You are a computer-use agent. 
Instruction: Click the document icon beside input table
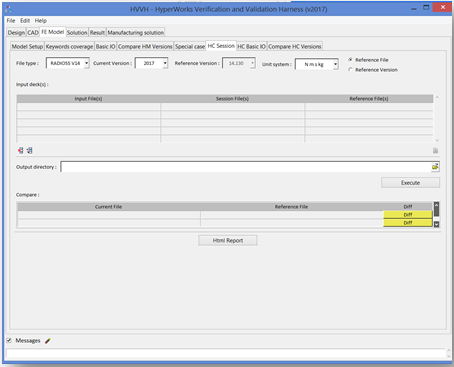click(x=435, y=151)
